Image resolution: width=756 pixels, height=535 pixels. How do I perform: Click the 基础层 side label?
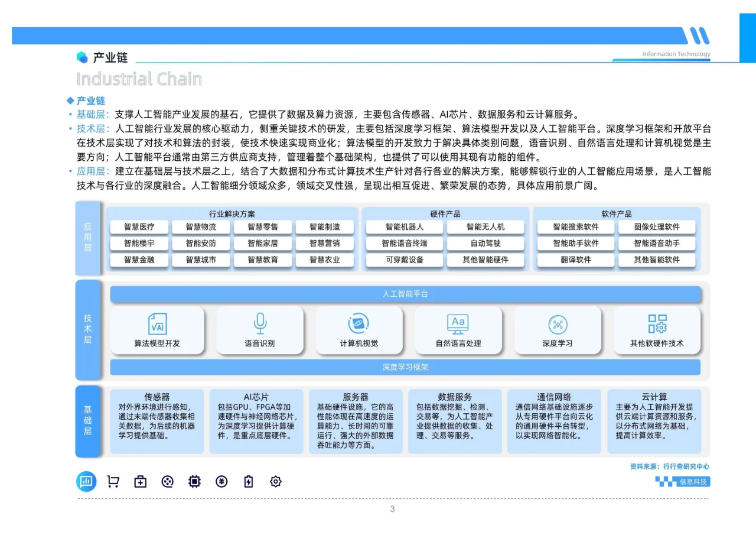87,421
